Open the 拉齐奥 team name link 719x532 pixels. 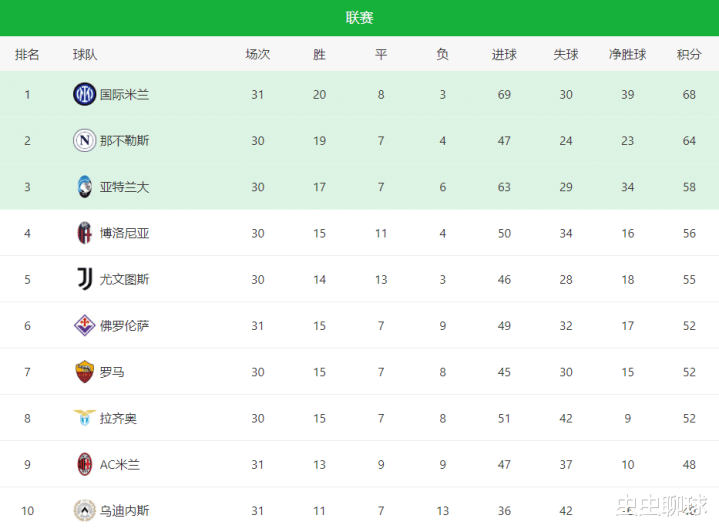[x=118, y=418]
